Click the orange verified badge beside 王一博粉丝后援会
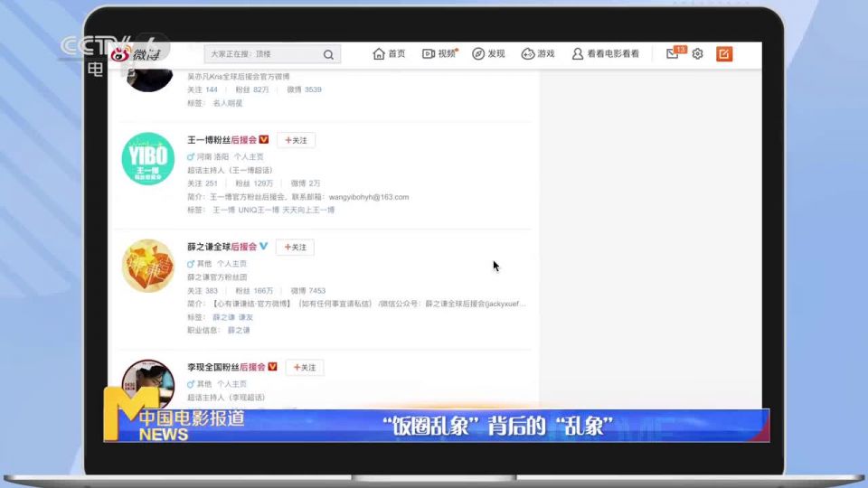This screenshot has height=488, width=868. tap(264, 140)
